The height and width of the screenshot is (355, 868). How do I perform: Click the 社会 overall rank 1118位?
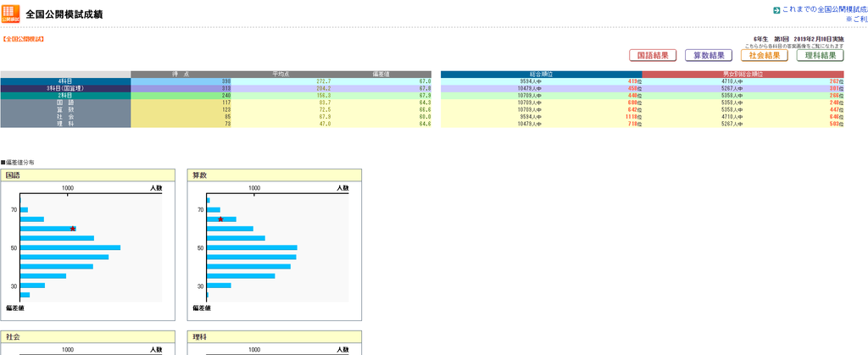click(x=632, y=117)
